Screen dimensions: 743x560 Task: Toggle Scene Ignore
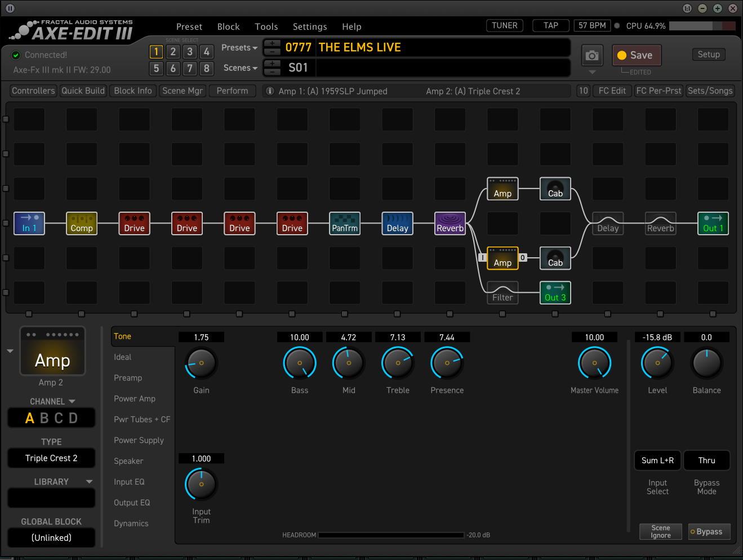(661, 532)
